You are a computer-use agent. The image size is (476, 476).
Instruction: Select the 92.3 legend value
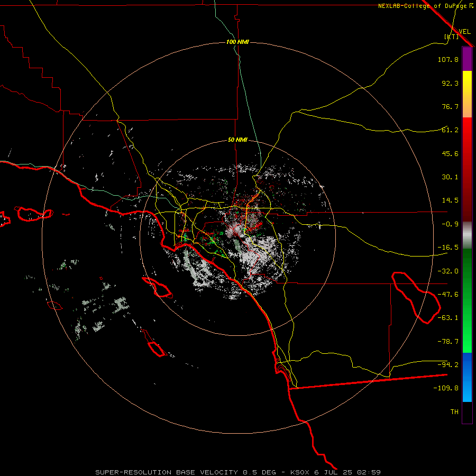(450, 83)
